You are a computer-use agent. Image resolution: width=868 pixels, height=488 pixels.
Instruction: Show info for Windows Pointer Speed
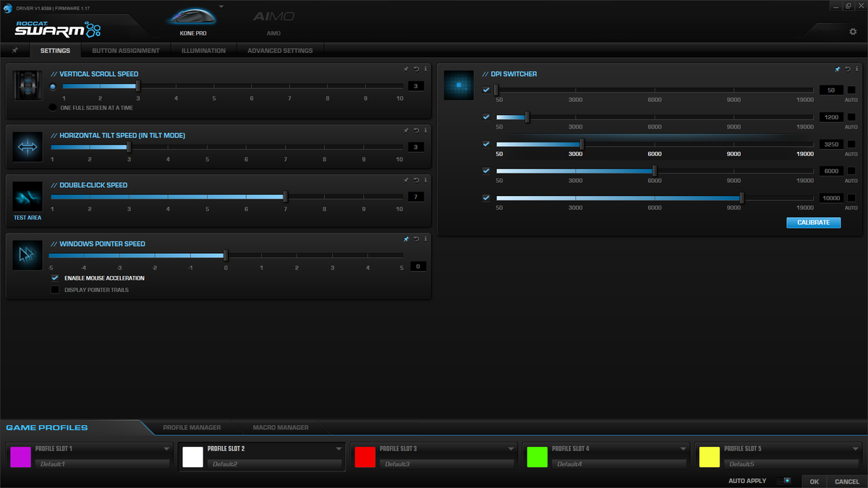point(425,239)
